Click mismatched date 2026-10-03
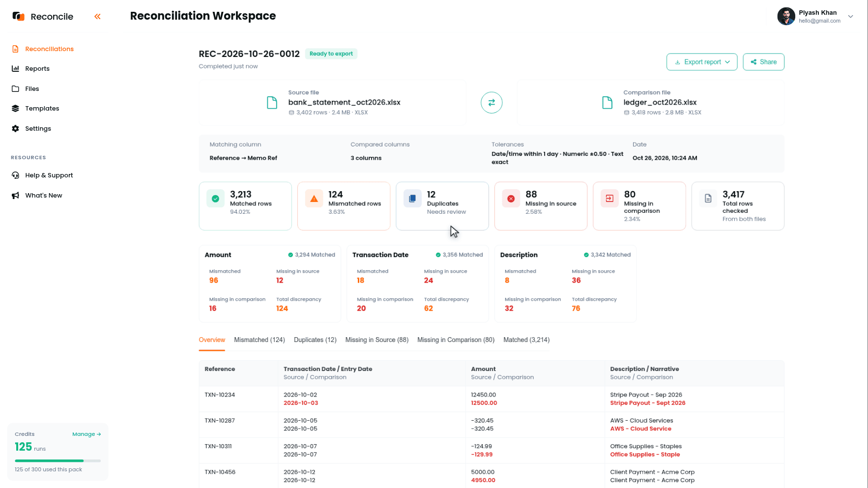 [301, 403]
